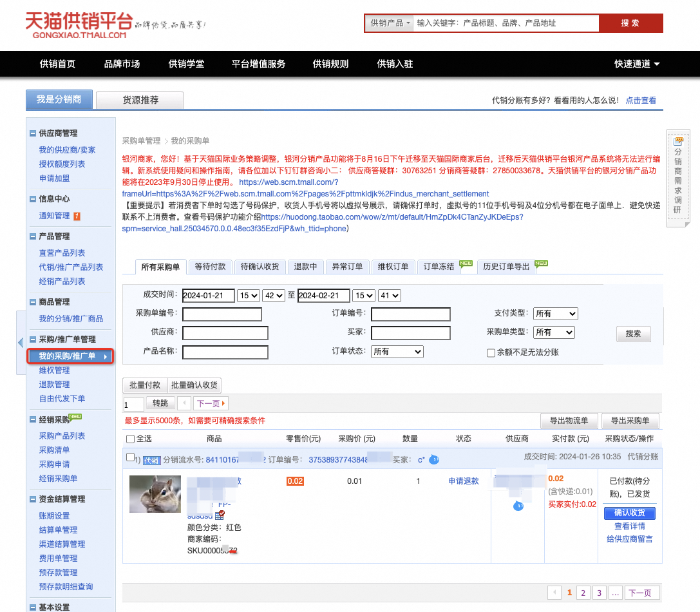
Task: Collapse the 供应商管理 sidebar section icon
Action: tap(33, 133)
